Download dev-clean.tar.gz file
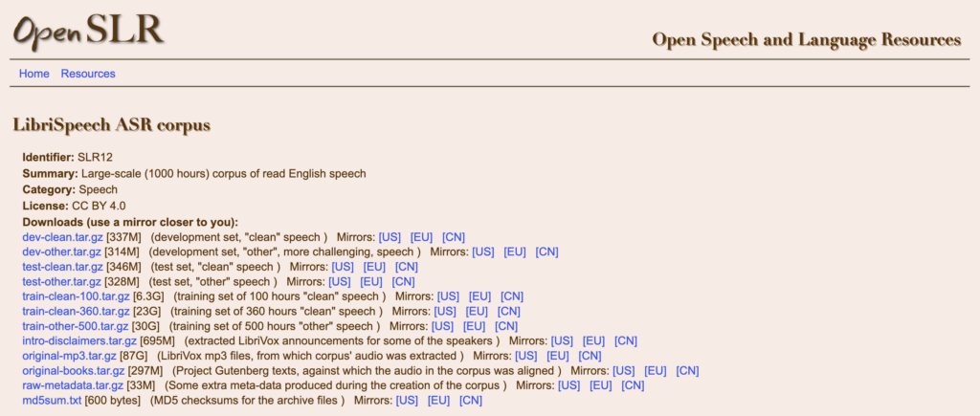This screenshot has height=416, width=980. pos(62,237)
